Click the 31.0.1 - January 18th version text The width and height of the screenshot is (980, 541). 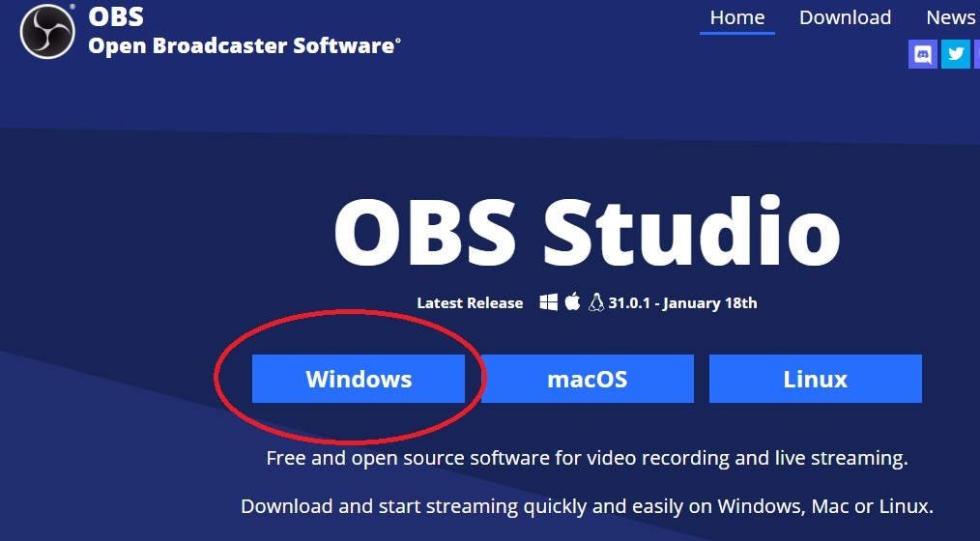pyautogui.click(x=682, y=303)
